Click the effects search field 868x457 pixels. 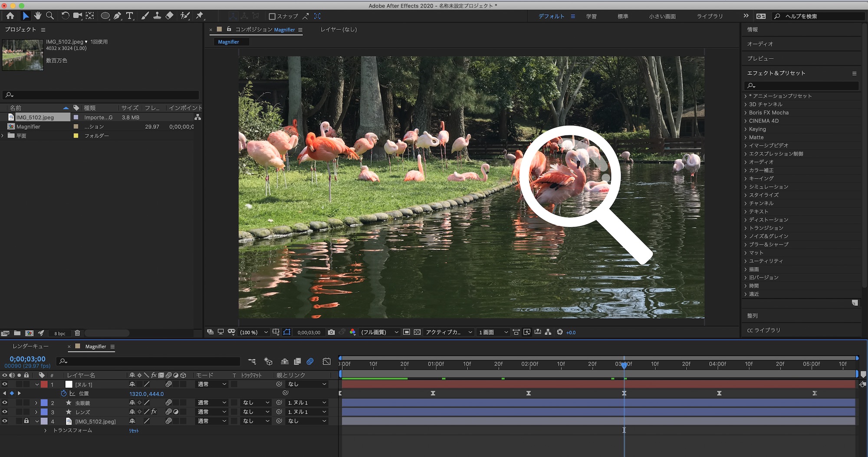pyautogui.click(x=801, y=85)
